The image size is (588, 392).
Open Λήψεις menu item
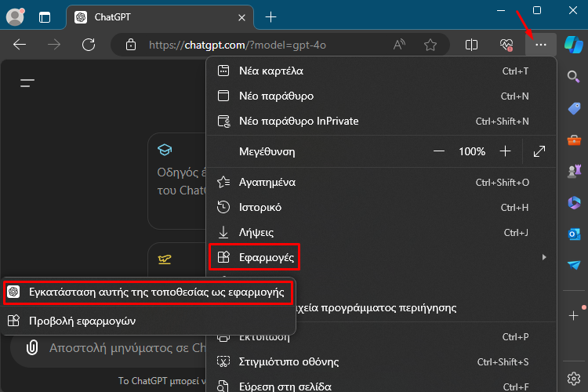tap(381, 233)
